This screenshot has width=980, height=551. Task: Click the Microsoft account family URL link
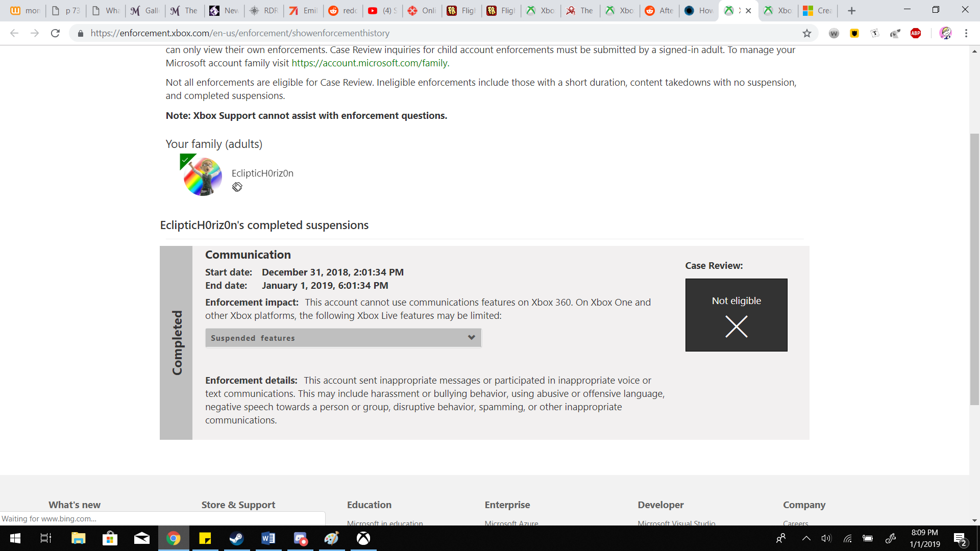tap(370, 63)
